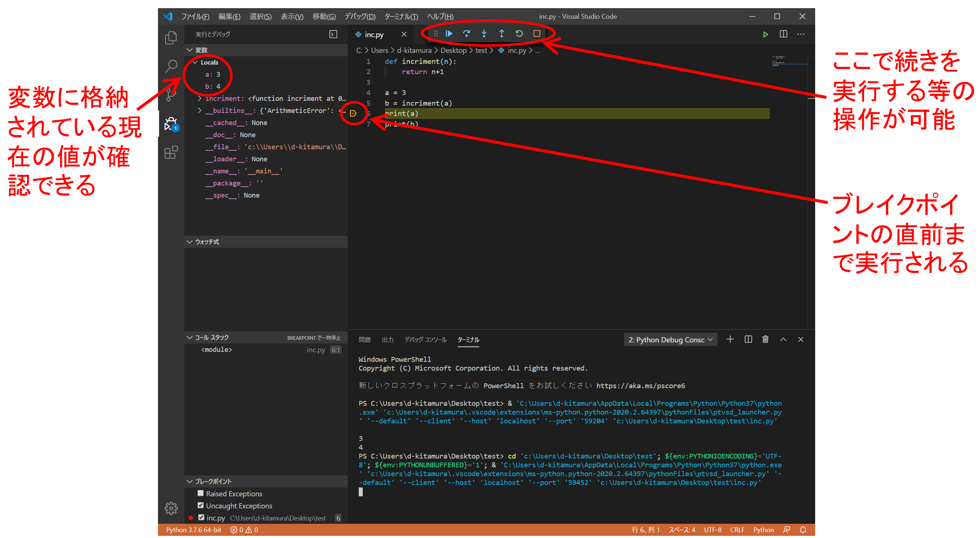Split the terminal pane
The image size is (980, 538).
[748, 340]
